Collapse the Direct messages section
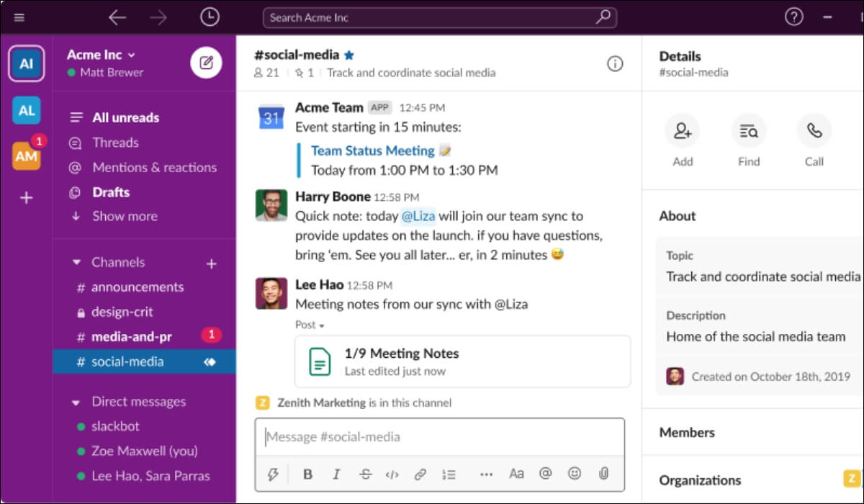The width and height of the screenshot is (864, 504). coord(77,402)
